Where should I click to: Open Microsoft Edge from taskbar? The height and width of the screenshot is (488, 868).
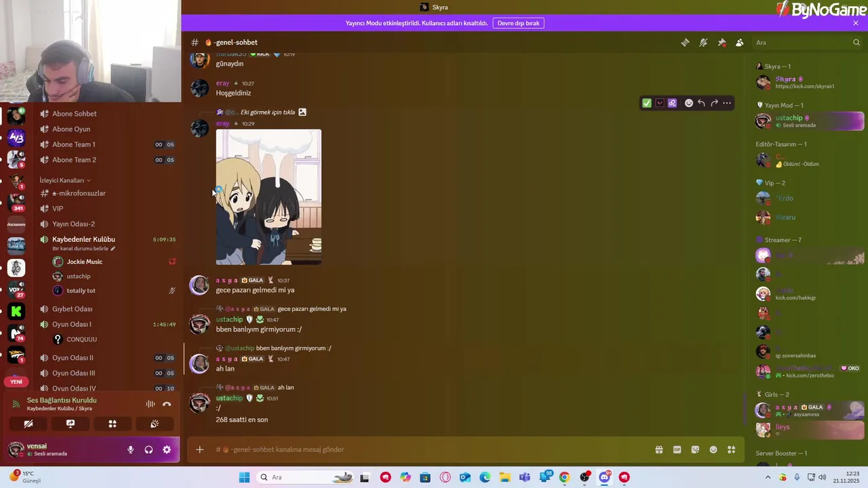(x=485, y=477)
